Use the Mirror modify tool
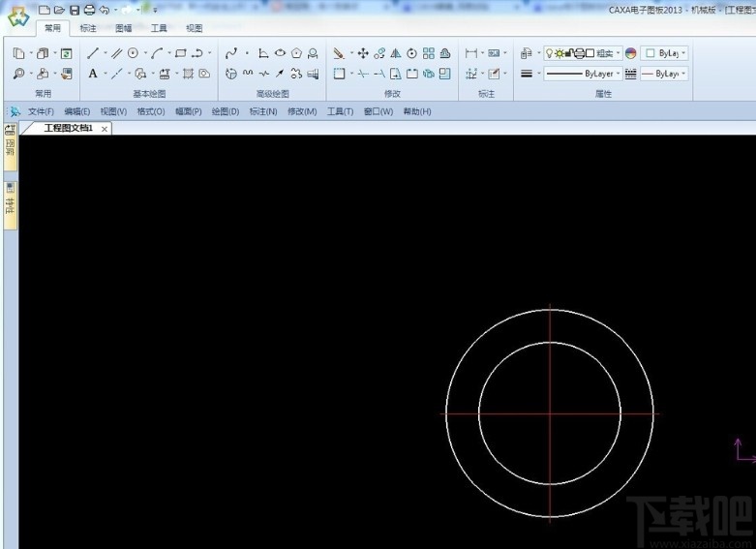Screen dimensions: 756x549 pos(396,53)
